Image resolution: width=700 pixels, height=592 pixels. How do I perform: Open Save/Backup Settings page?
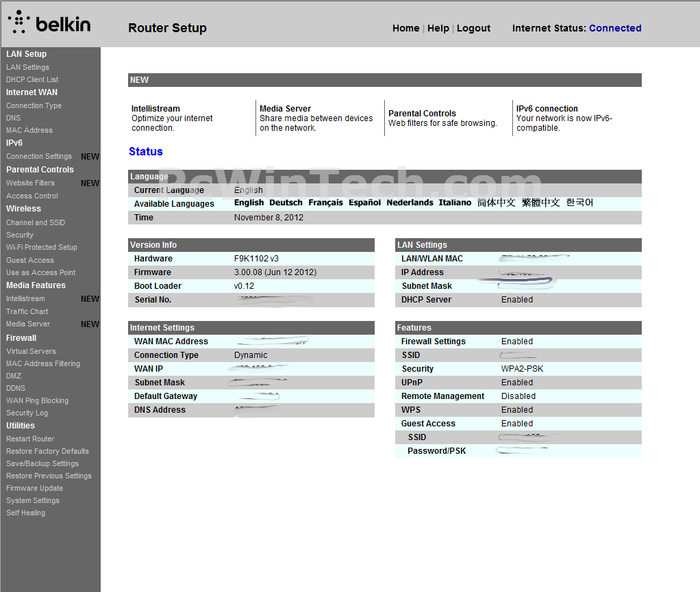coord(42,463)
